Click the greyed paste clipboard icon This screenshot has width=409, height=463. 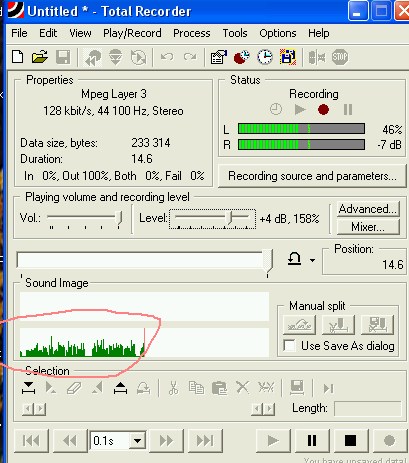coord(219,388)
